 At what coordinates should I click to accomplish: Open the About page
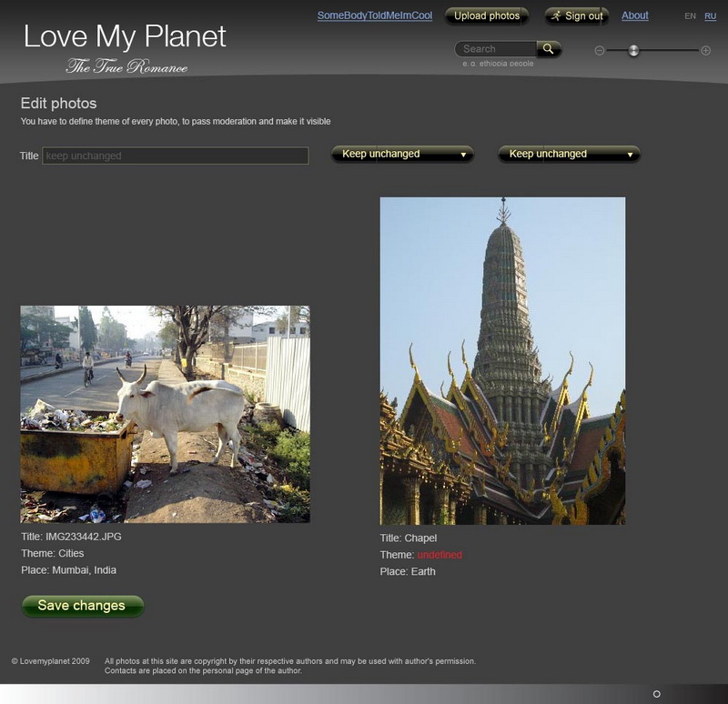tap(634, 15)
